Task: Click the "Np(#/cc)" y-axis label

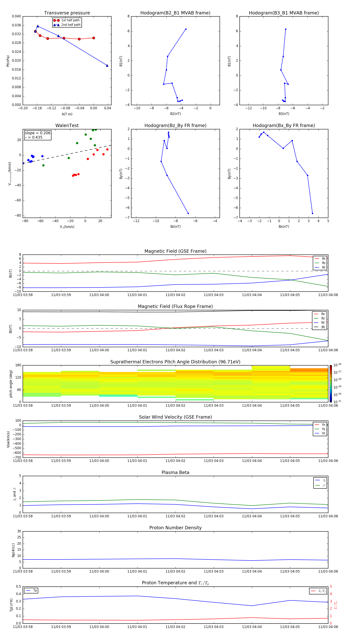Action: coord(13,550)
